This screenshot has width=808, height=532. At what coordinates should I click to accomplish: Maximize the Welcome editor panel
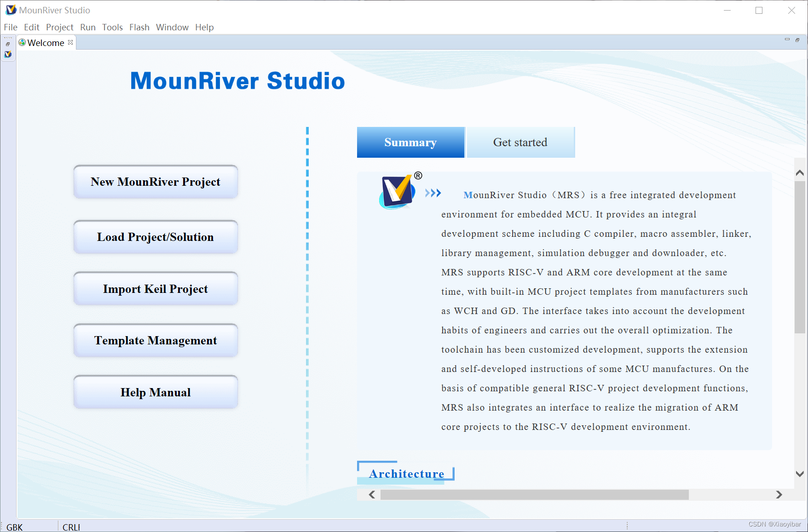point(797,40)
